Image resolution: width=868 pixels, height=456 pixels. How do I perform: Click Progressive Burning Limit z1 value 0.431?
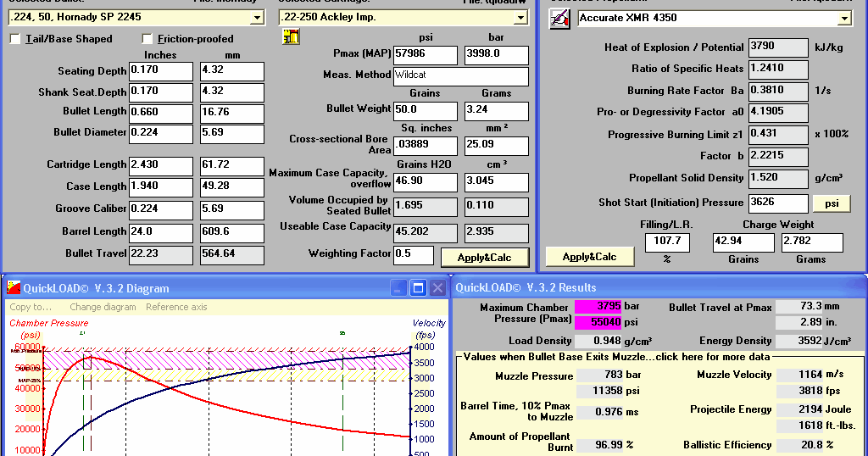(x=778, y=135)
